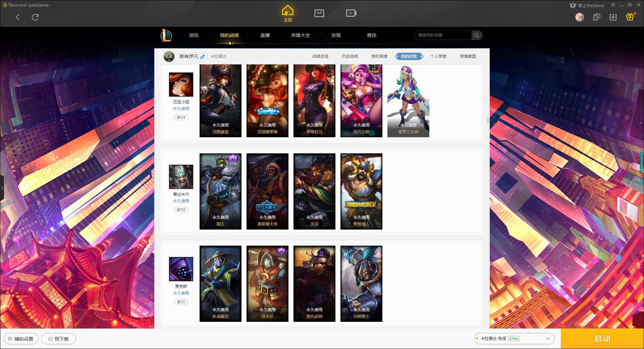This screenshot has width=644, height=349.
Task: Switch to 英雄大全 tab
Action: pyautogui.click(x=301, y=35)
